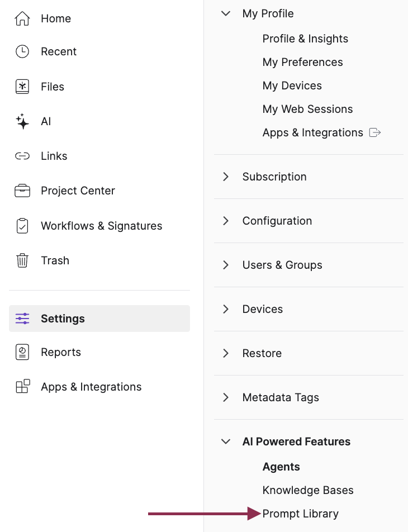Collapse the My Profile section

226,13
